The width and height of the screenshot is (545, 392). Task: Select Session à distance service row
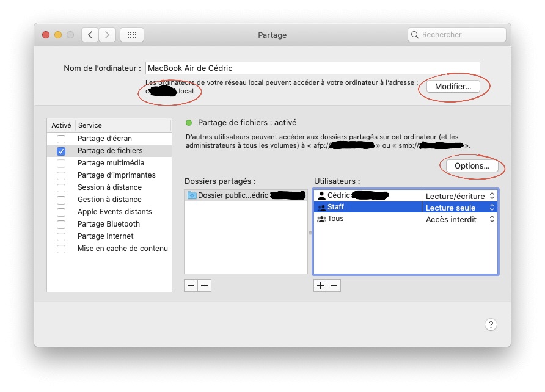pyautogui.click(x=109, y=187)
